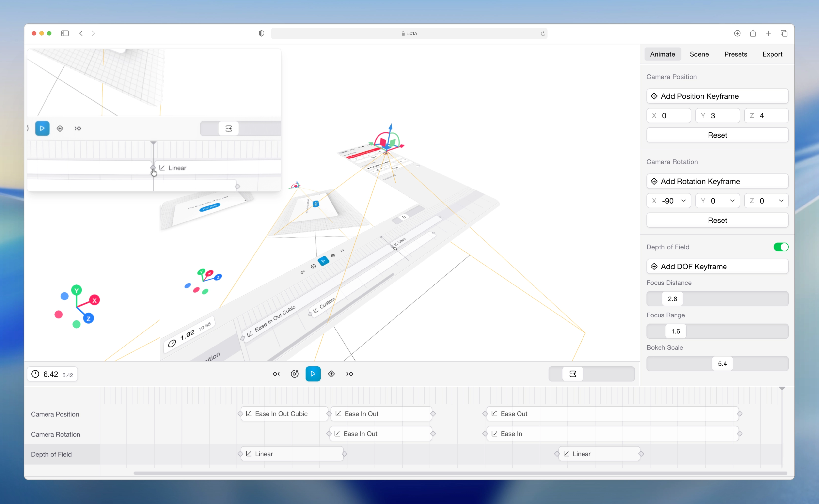
Task: Click the Linear clip in magnified inset preview
Action: pos(218,168)
